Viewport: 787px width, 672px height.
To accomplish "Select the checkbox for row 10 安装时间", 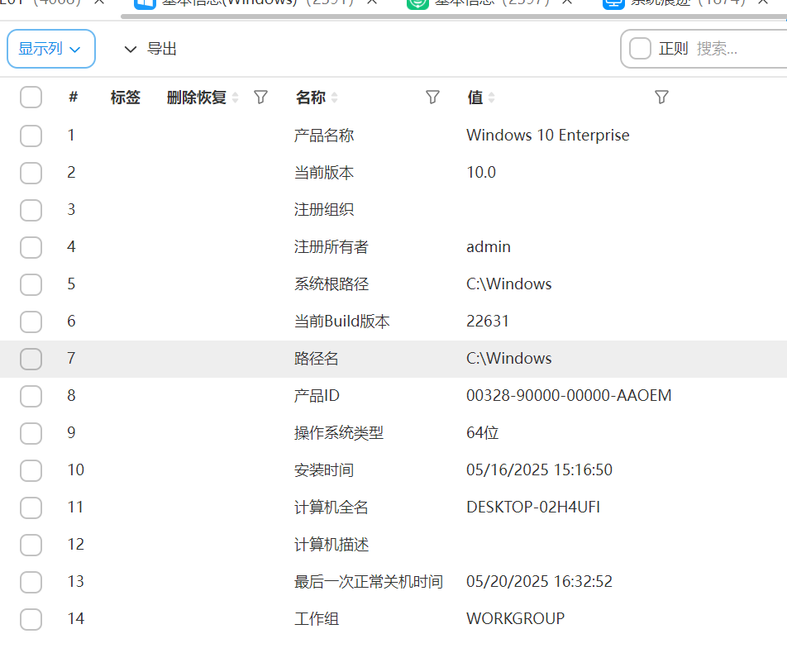I will coord(31,470).
